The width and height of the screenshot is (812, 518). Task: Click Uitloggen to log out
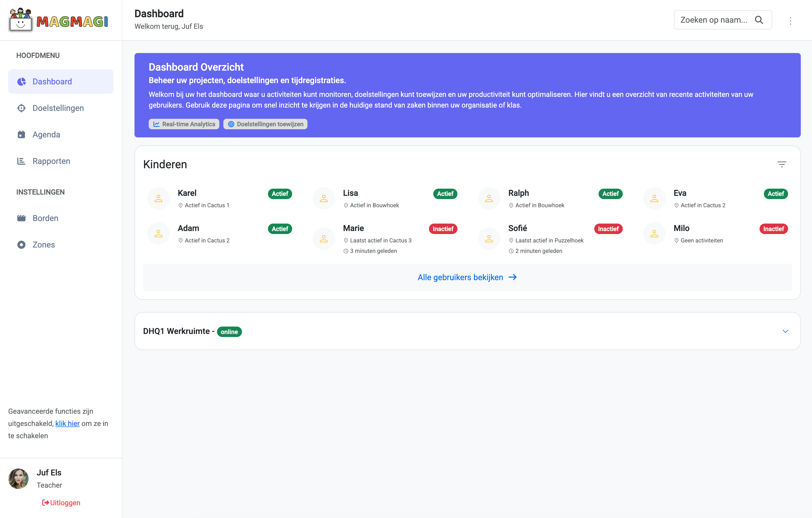click(61, 502)
